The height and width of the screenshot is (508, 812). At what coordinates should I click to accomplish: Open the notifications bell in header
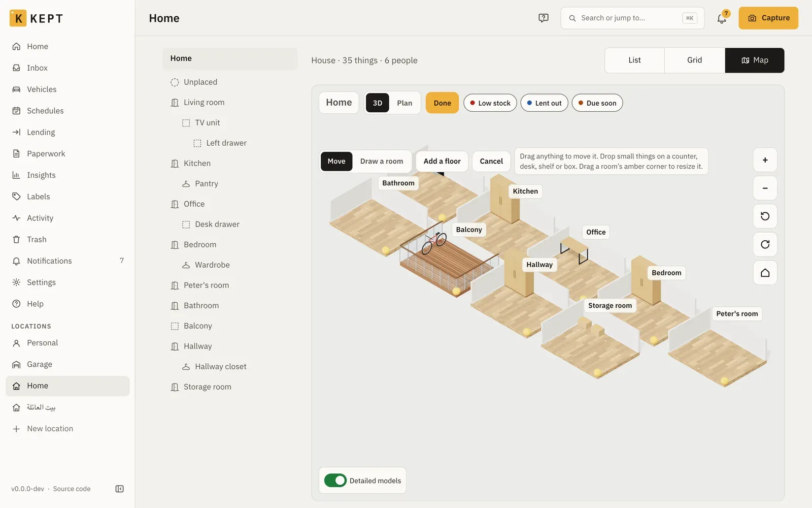pos(722,18)
